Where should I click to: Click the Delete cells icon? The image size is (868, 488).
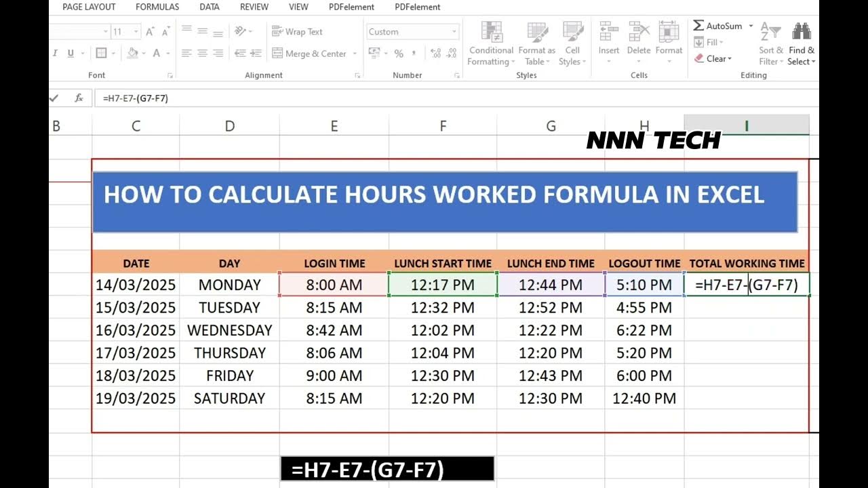(x=639, y=32)
